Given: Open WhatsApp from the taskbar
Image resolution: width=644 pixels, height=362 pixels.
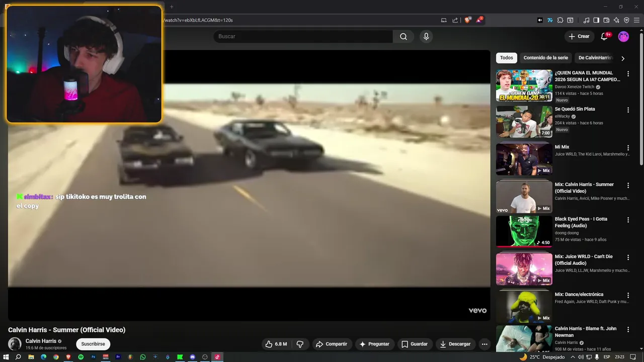Looking at the screenshot, I should (x=143, y=357).
